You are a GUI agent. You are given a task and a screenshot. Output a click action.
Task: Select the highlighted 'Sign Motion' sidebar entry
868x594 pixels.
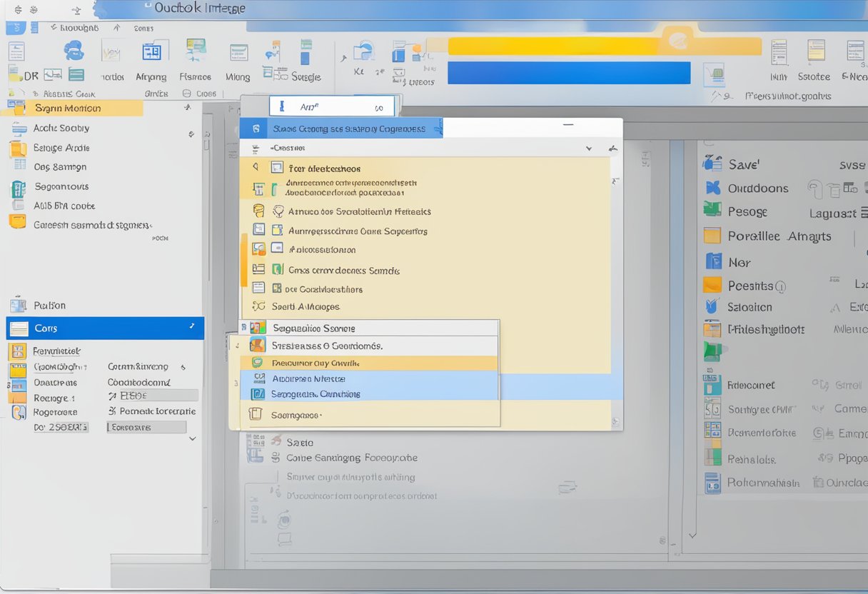[71, 106]
